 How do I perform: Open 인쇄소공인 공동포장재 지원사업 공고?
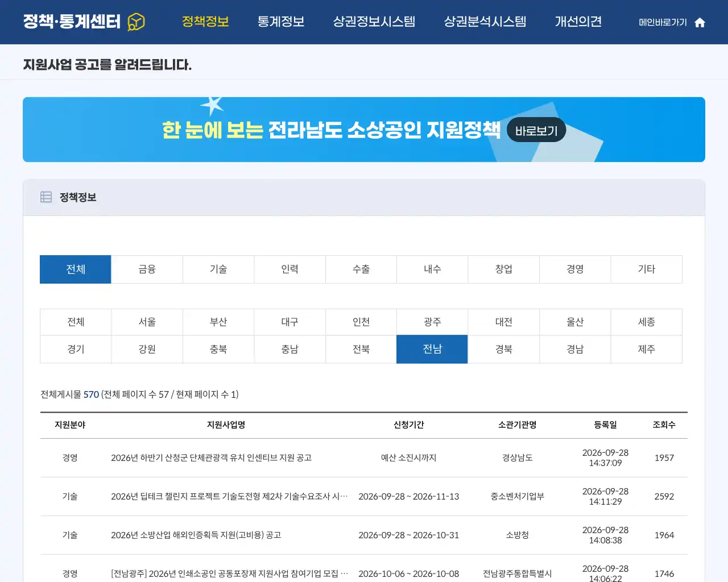[229, 574]
